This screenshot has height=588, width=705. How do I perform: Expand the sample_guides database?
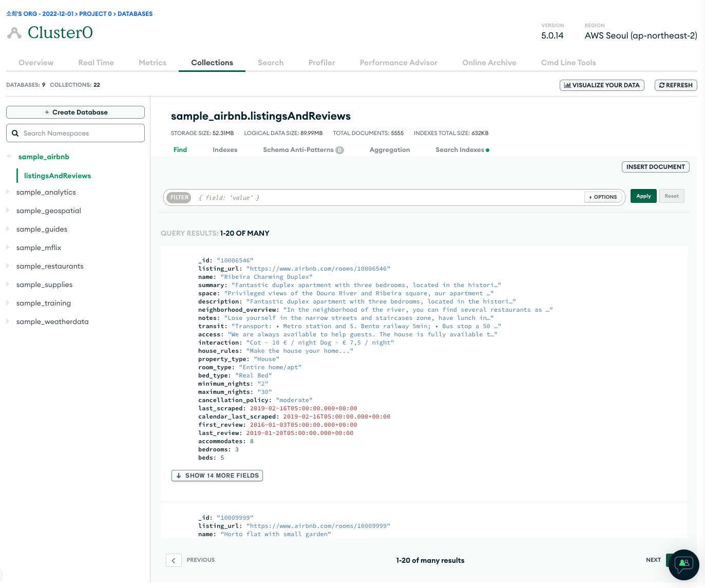[8, 229]
